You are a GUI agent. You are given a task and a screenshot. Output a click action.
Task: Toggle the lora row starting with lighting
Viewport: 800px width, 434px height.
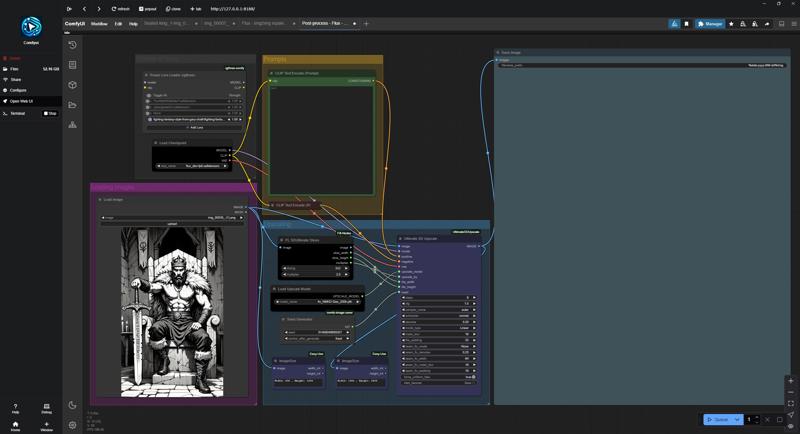click(149, 119)
